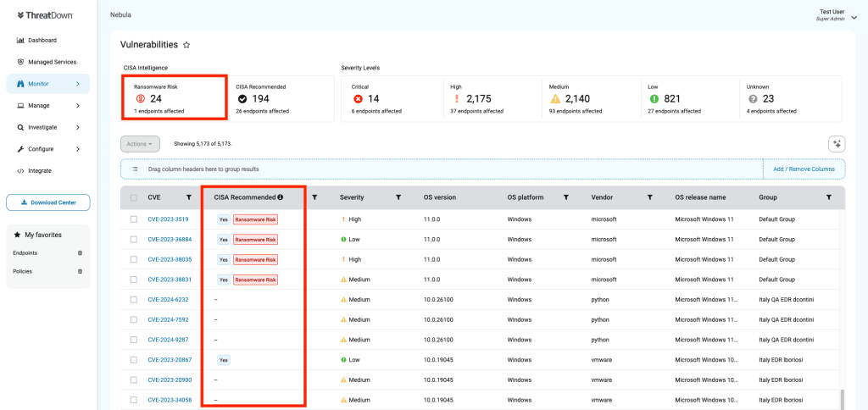The height and width of the screenshot is (410, 868).
Task: Click the Unknown severity question icon
Action: [753, 99]
